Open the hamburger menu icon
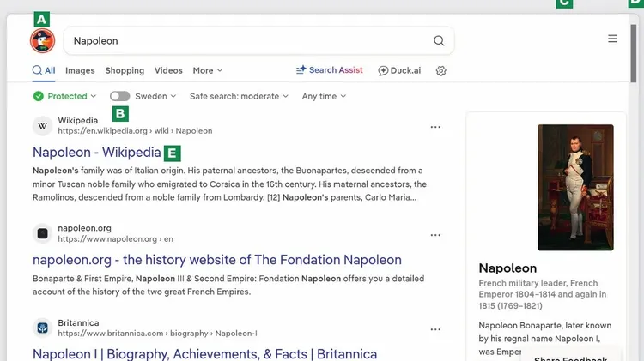Viewport: 644px width, 361px height. tap(612, 39)
